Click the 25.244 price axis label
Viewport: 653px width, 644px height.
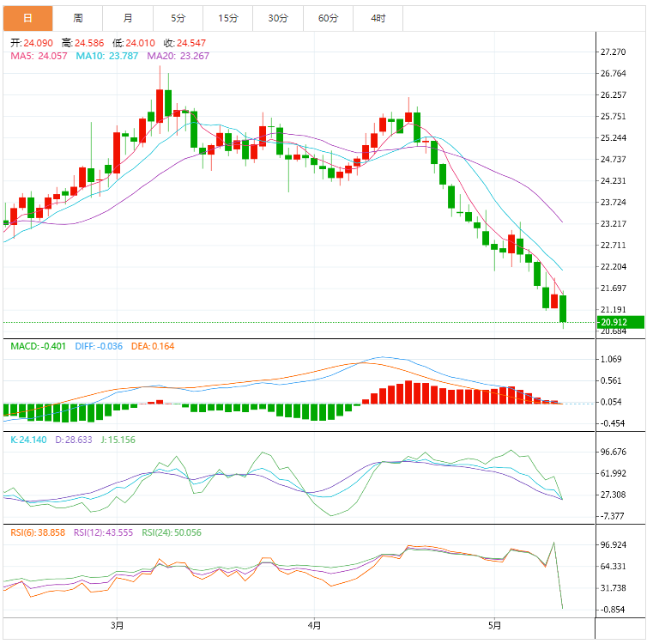[x=613, y=138]
